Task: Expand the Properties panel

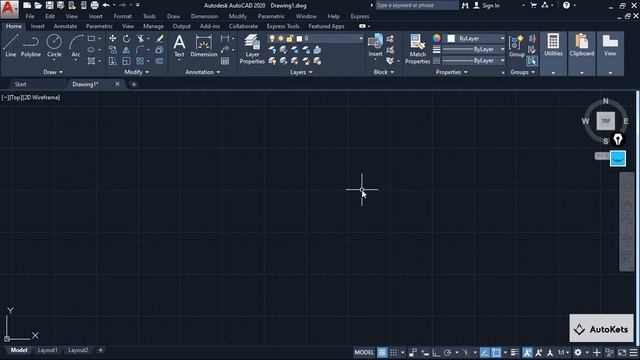Action: click(x=451, y=72)
